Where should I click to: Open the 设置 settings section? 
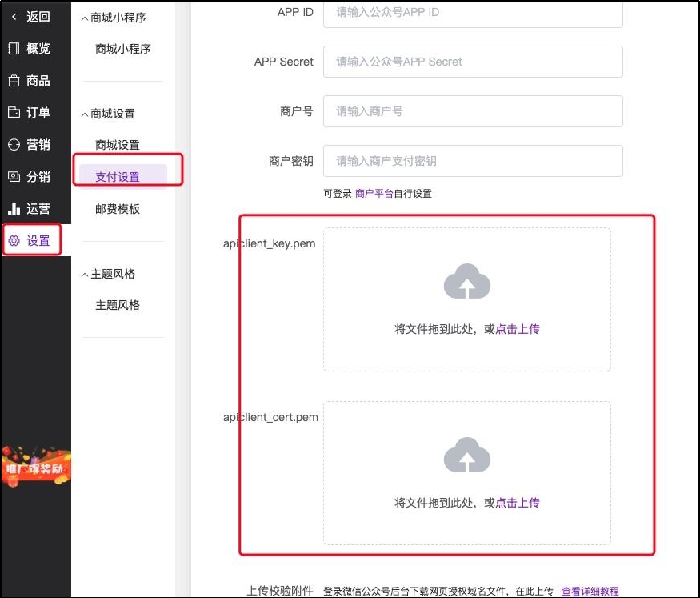32,240
